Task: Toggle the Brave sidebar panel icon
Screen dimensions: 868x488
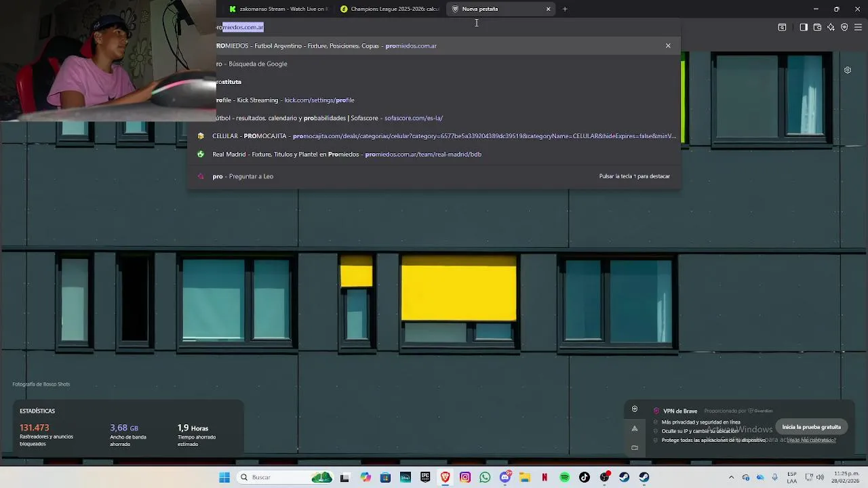Action: pos(804,27)
